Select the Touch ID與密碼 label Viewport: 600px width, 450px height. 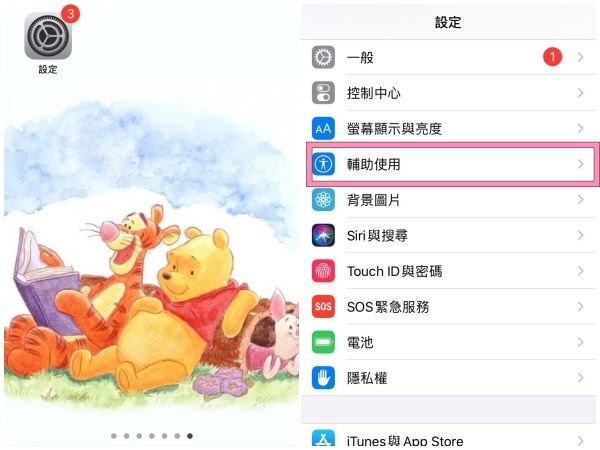pyautogui.click(x=395, y=271)
